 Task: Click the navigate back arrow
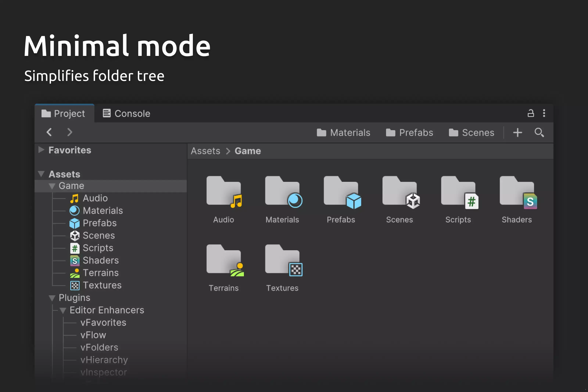pos(49,132)
